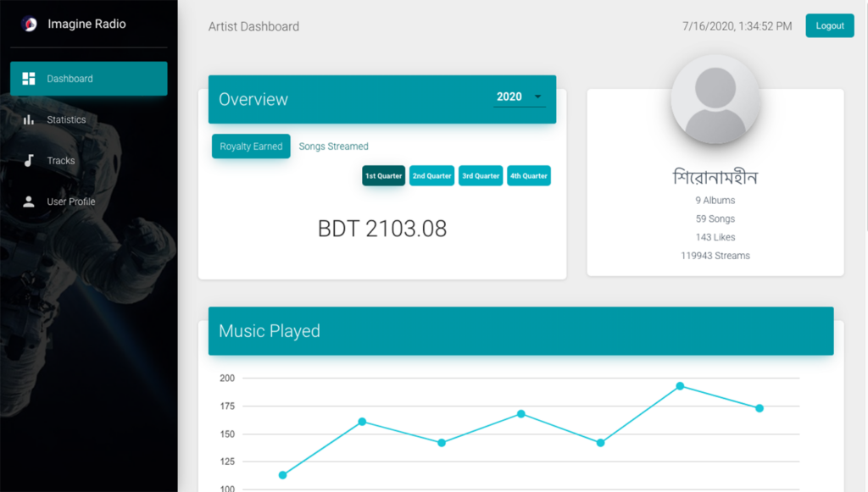Click the page vertical scrollbar
Screen dimensions: 868x492
865,127
